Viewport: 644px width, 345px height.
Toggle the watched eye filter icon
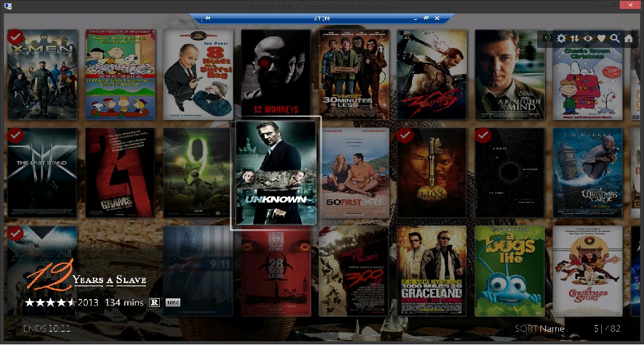588,39
